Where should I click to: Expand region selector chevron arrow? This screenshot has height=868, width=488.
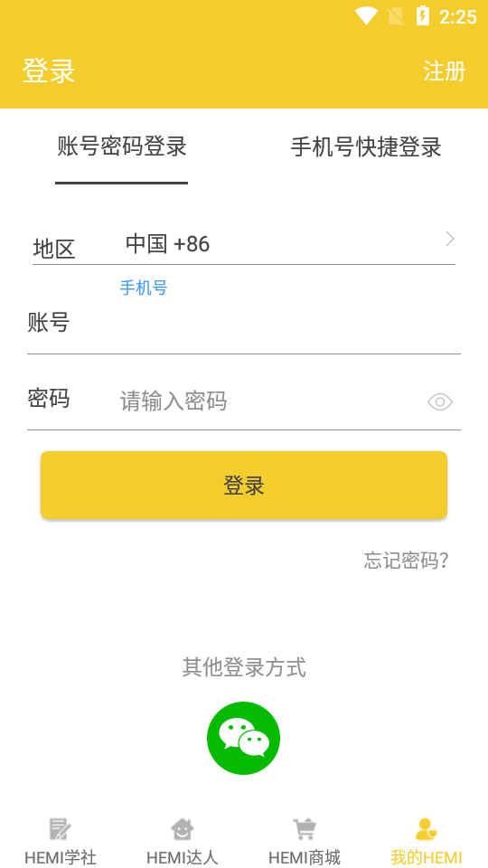click(450, 239)
